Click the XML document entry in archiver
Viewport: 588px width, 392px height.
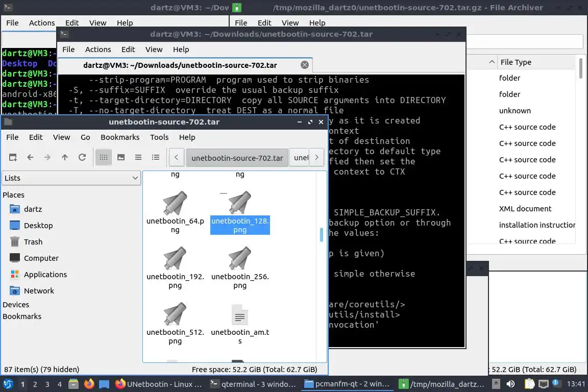(525, 209)
